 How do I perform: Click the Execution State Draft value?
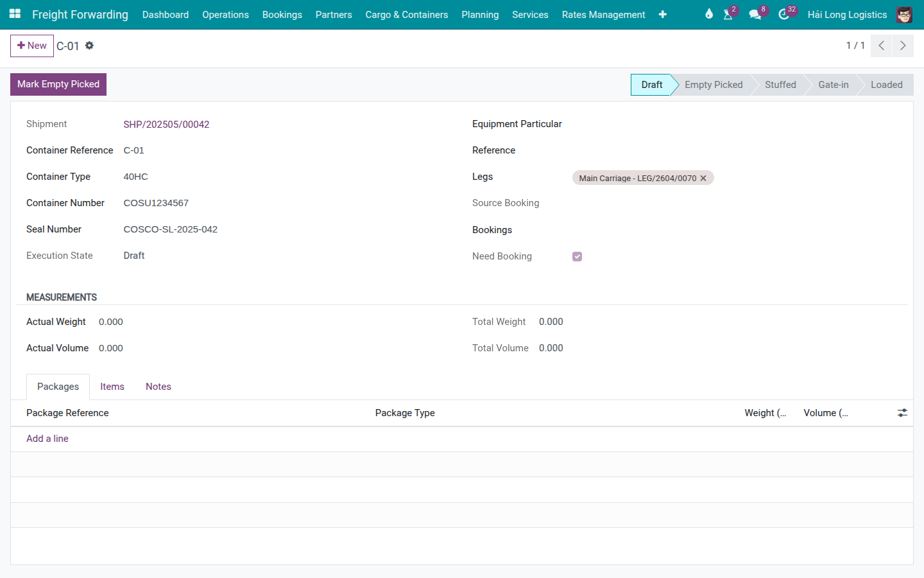click(134, 256)
